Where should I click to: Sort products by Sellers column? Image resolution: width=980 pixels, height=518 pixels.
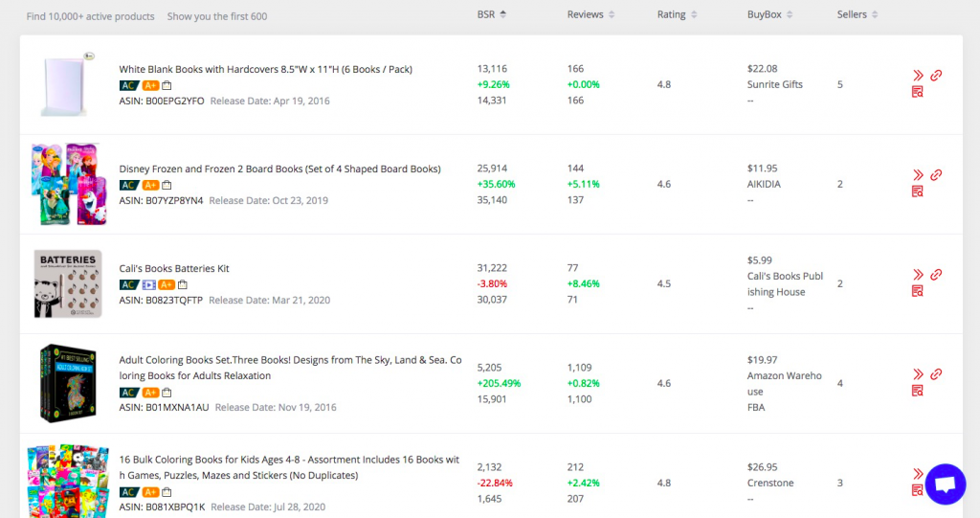pyautogui.click(x=857, y=14)
